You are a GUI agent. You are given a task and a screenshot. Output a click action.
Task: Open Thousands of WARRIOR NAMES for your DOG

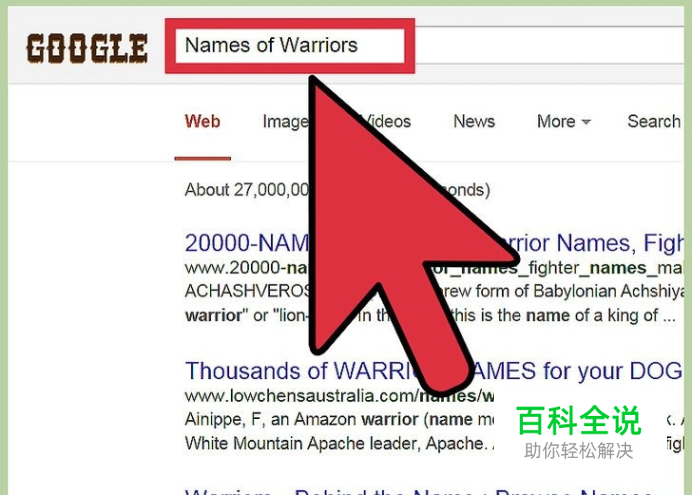pos(434,371)
